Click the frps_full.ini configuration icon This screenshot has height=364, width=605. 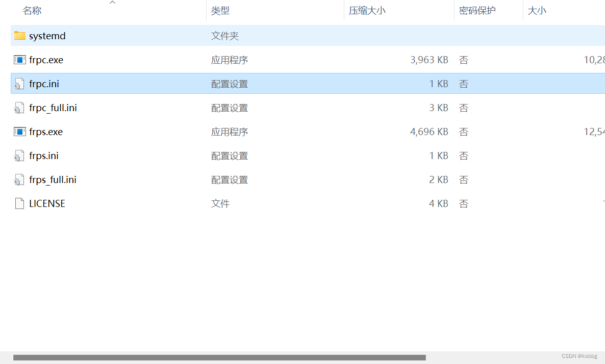(x=19, y=179)
